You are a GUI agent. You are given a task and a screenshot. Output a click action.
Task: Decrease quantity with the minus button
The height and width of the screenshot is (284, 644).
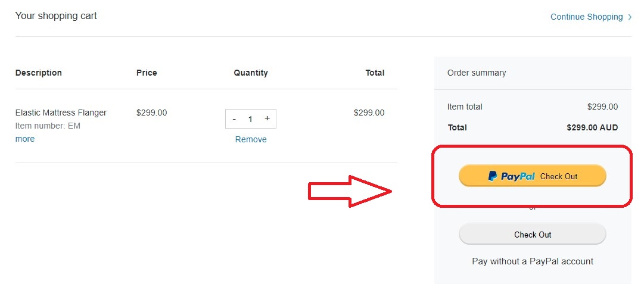tap(234, 119)
